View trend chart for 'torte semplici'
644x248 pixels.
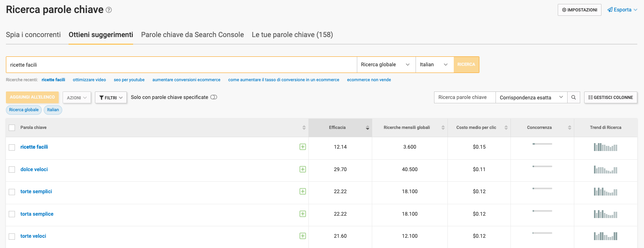point(605,192)
